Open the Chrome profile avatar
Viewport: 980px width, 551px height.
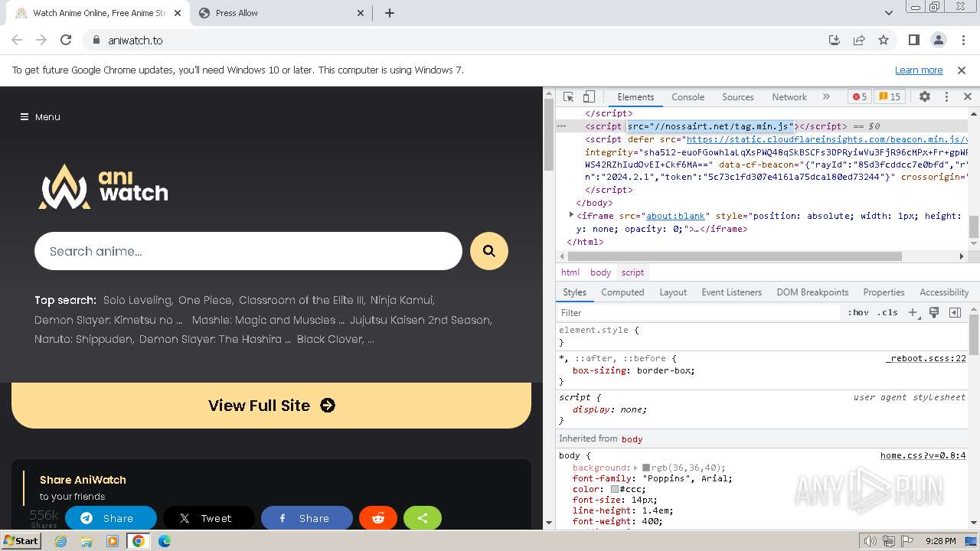(x=938, y=40)
